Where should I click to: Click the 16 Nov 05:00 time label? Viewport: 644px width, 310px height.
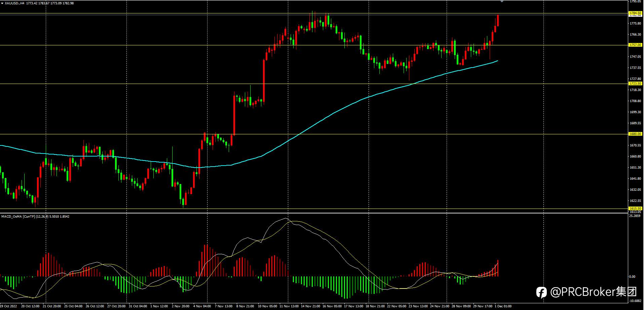pos(332,306)
